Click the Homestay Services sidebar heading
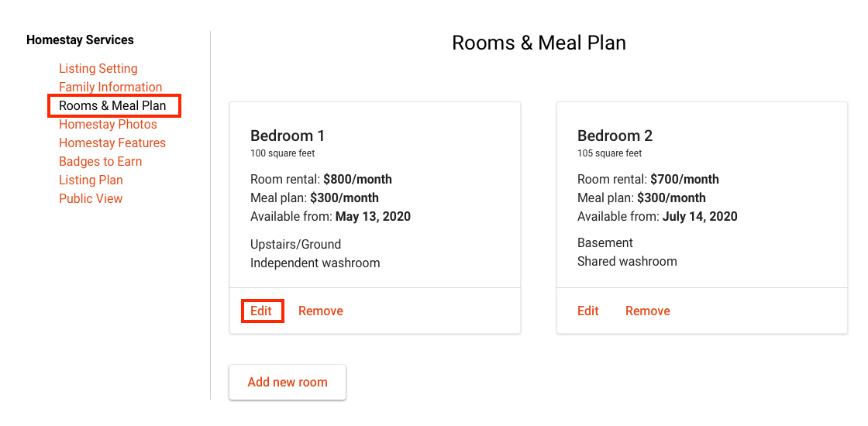Image resolution: width=868 pixels, height=426 pixels. [80, 40]
